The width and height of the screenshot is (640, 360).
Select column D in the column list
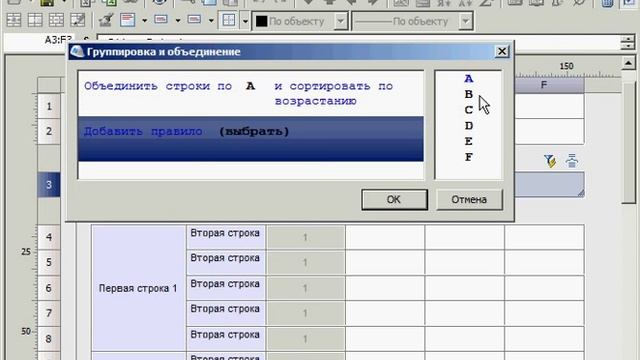(469, 126)
